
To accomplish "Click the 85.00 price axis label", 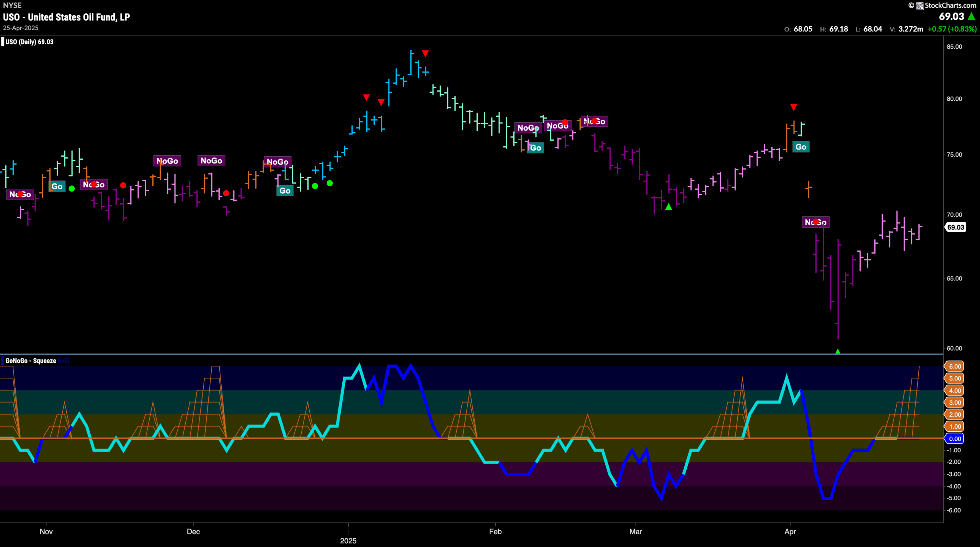I will coord(954,47).
